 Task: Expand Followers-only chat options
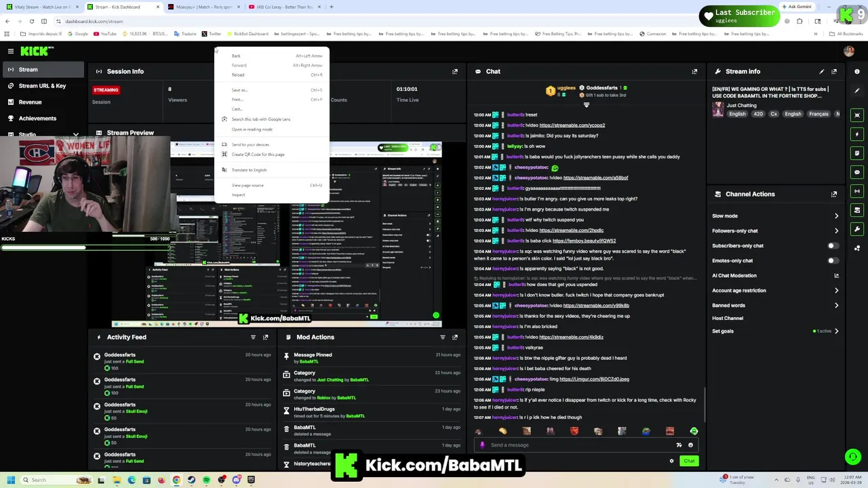pos(836,231)
